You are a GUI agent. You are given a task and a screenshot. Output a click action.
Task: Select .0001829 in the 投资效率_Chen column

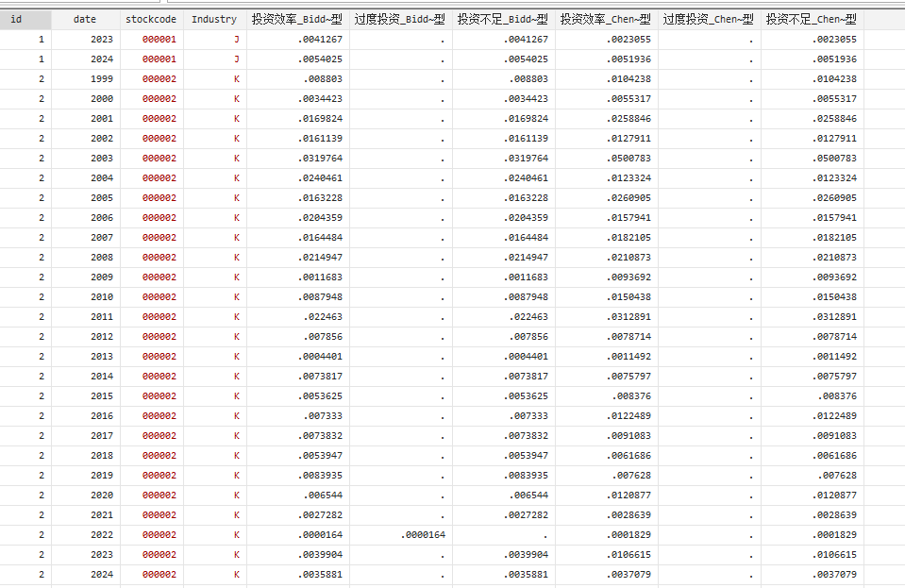point(606,535)
